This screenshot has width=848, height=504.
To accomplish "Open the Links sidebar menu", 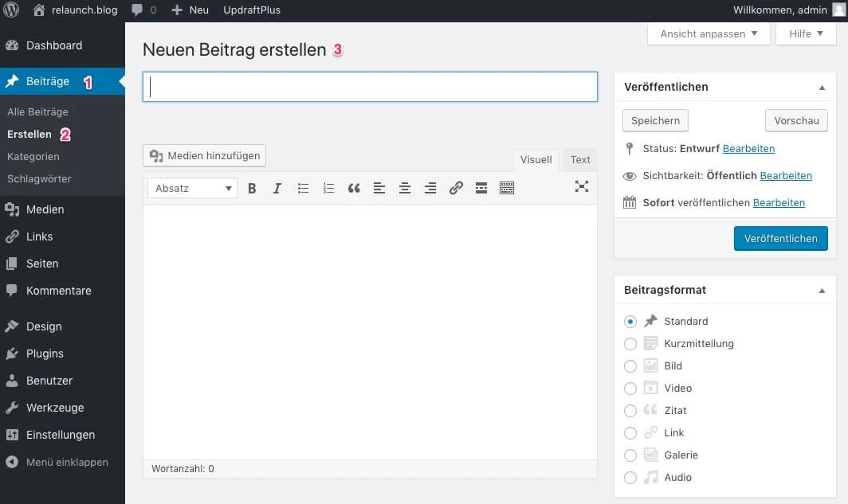I will click(62, 236).
